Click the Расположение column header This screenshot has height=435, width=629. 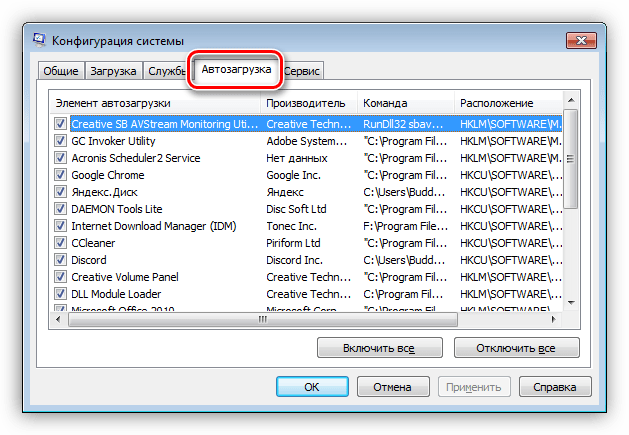coord(509,103)
